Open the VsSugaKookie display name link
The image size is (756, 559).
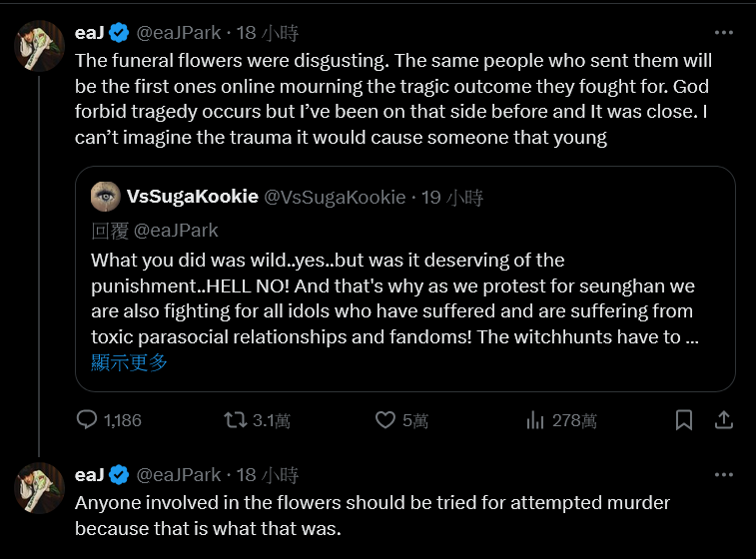tap(193, 197)
